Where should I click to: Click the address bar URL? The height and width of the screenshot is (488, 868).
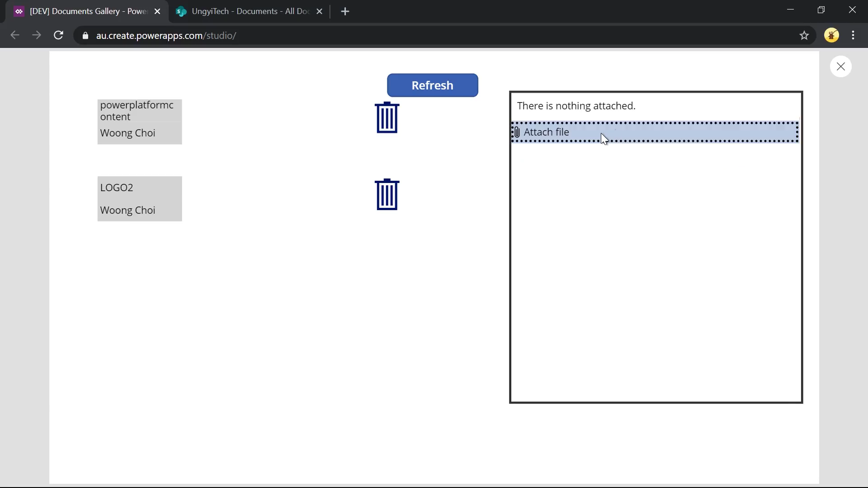166,36
